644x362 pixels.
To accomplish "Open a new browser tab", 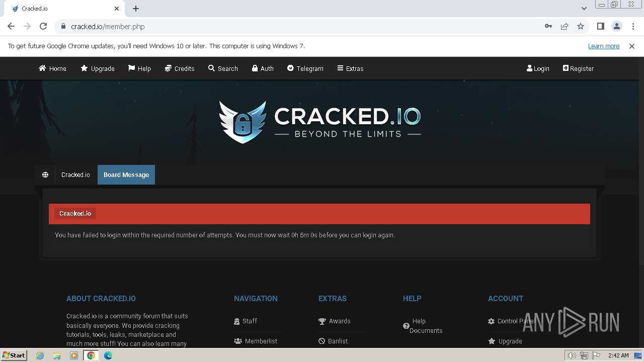I will coord(136,9).
